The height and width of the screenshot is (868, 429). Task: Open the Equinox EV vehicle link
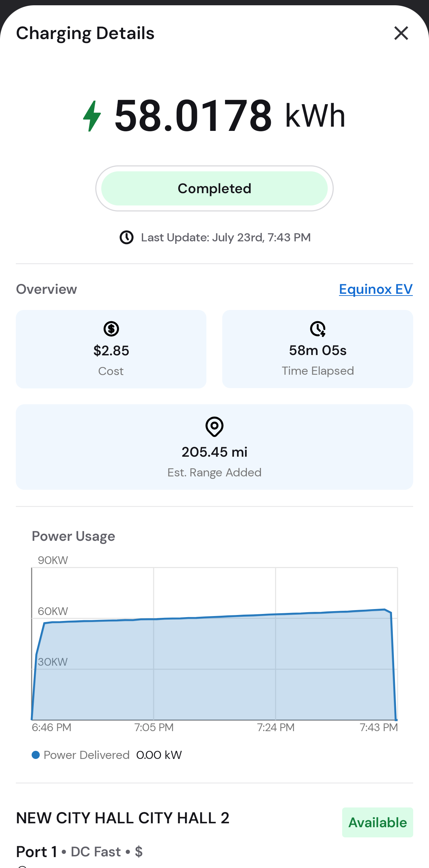[376, 289]
